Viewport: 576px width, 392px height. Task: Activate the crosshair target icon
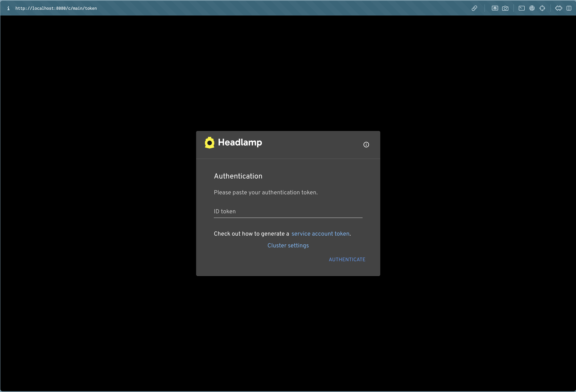click(542, 8)
